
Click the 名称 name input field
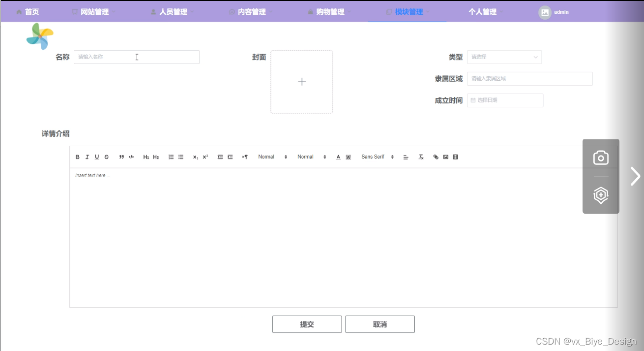click(x=137, y=57)
